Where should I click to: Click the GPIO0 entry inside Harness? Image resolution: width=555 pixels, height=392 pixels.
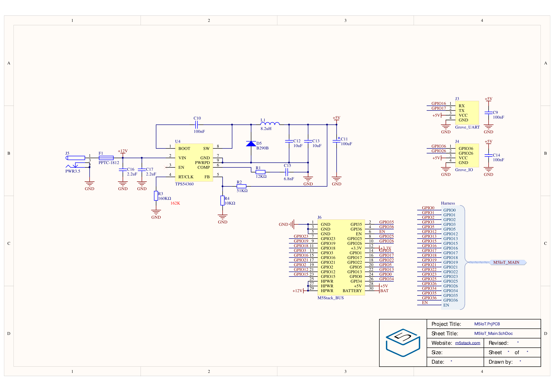point(449,210)
